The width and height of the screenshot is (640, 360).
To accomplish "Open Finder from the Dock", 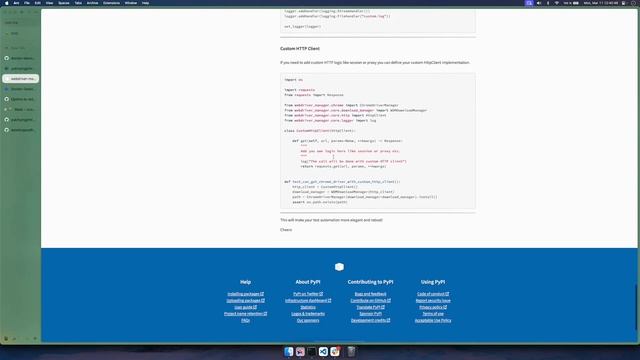I will point(289,351).
